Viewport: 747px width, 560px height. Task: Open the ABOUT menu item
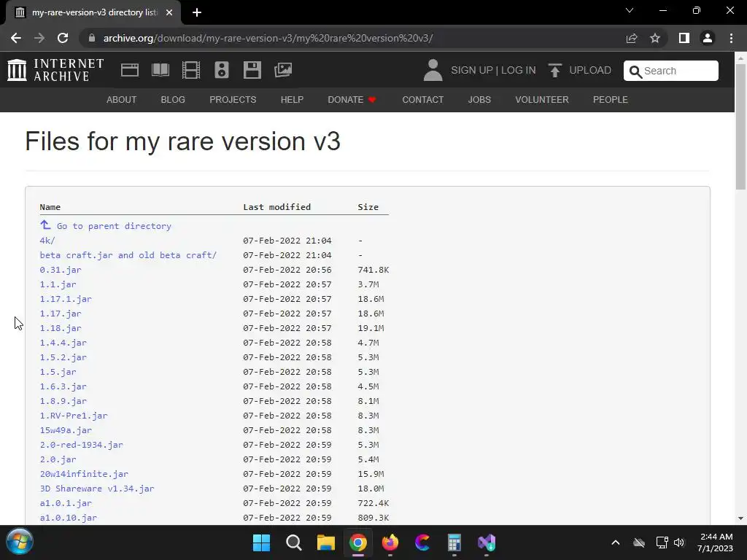pyautogui.click(x=122, y=99)
